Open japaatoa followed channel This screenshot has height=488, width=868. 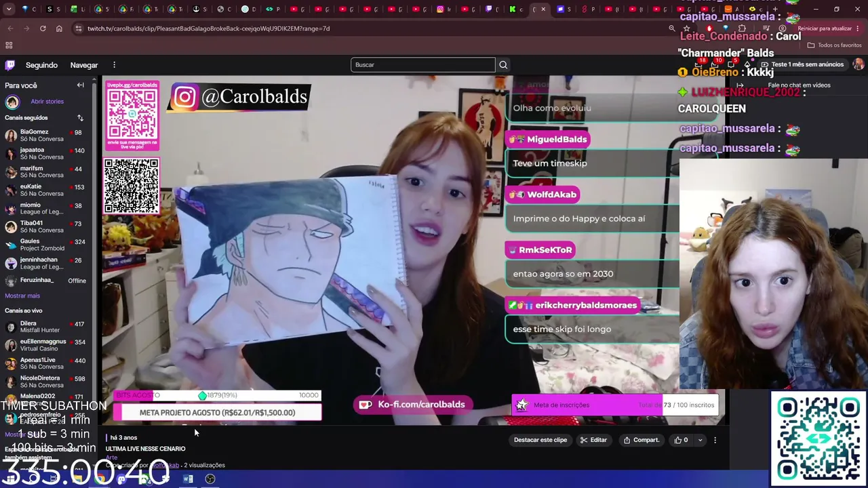point(45,154)
